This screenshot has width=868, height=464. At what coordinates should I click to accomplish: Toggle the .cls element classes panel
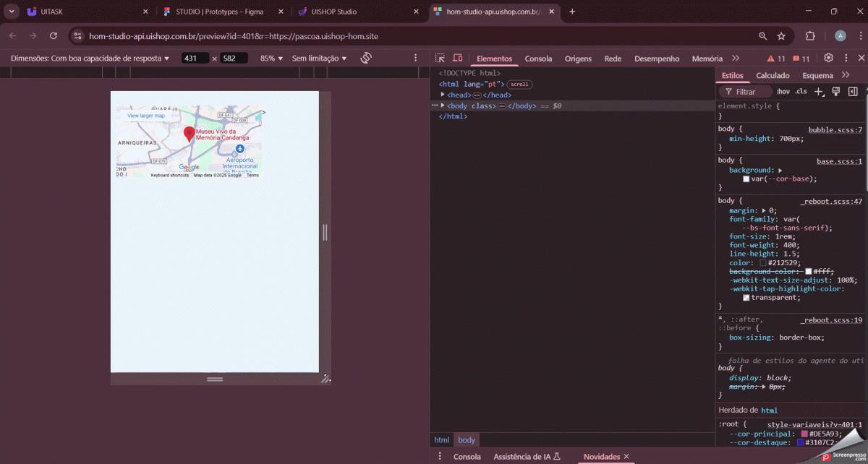(801, 92)
